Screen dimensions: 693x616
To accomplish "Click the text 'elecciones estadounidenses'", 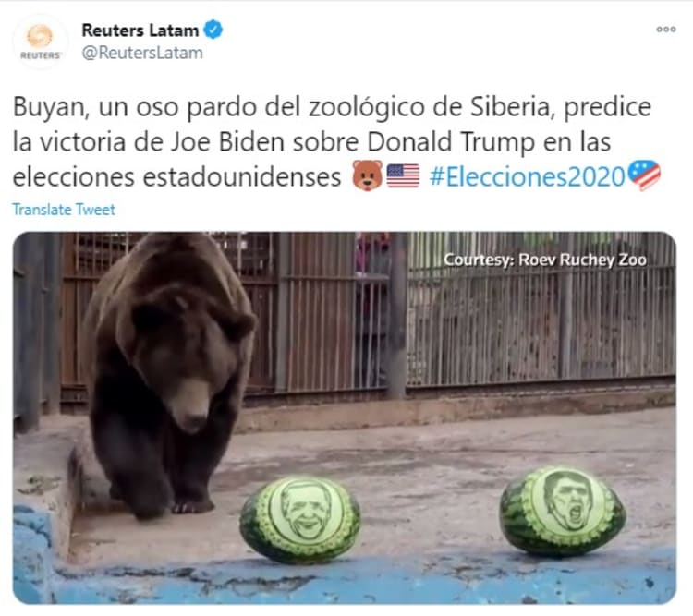I will 176,177.
